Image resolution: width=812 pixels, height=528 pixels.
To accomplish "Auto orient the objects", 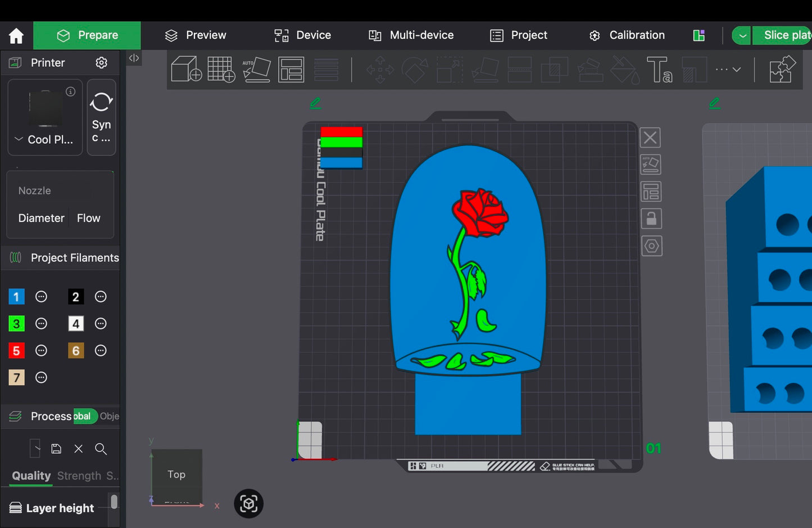I will point(257,69).
